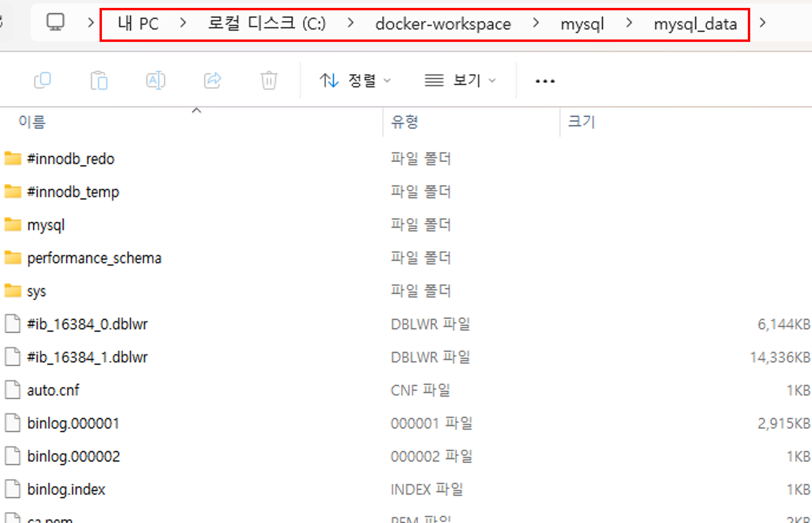Open the #innodb_temp folder
812x523 pixels.
[x=73, y=192]
